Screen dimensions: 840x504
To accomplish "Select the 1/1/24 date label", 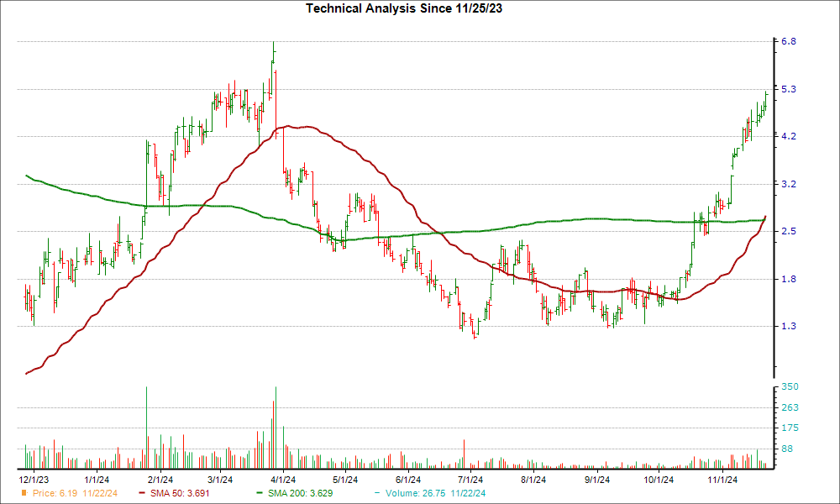I will (97, 480).
